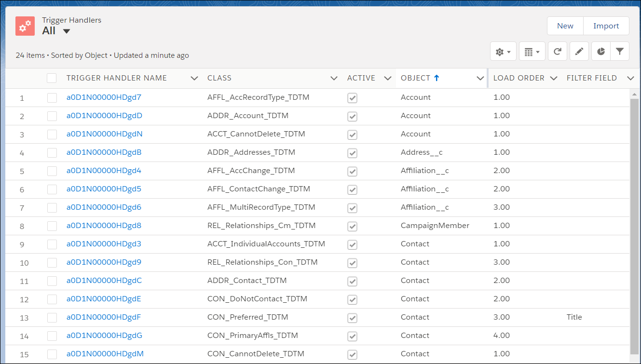The width and height of the screenshot is (641, 364).
Task: Check the select-all checkbox in header row
Action: click(x=52, y=78)
